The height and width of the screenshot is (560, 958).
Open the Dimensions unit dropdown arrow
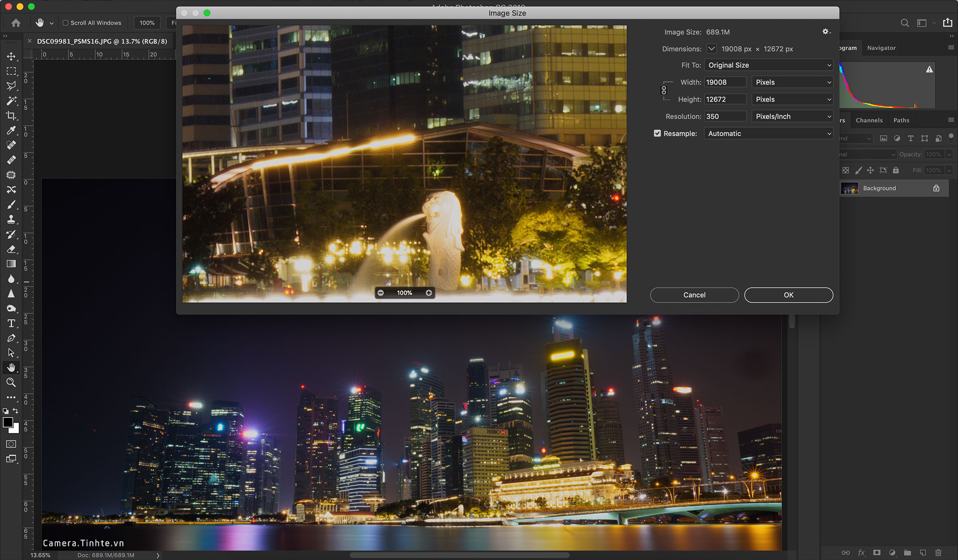tap(711, 48)
